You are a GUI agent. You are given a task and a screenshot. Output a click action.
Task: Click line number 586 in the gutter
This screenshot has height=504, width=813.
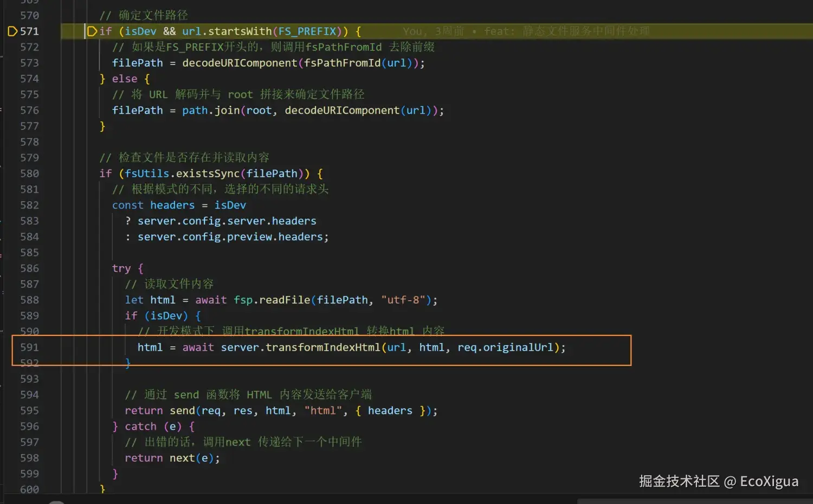(29, 268)
